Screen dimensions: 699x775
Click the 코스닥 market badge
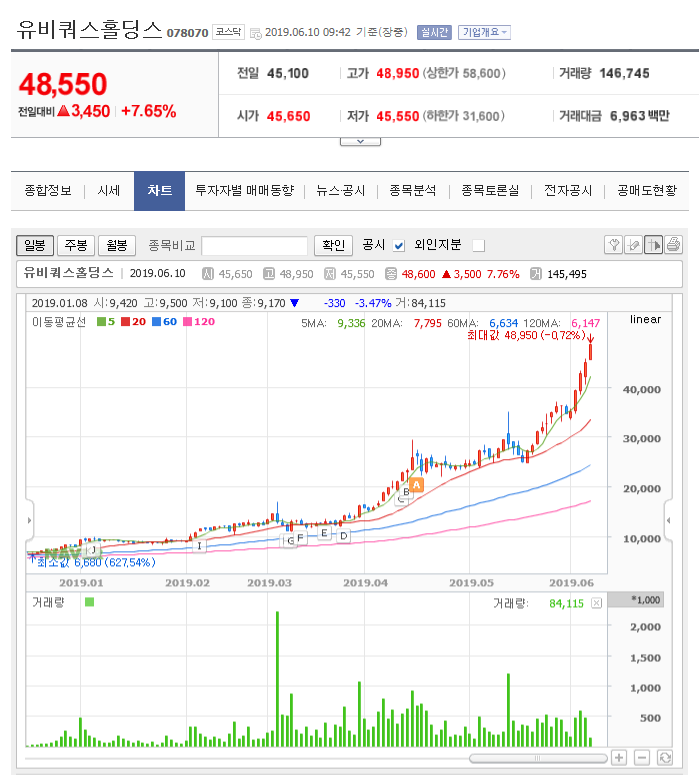tap(228, 32)
